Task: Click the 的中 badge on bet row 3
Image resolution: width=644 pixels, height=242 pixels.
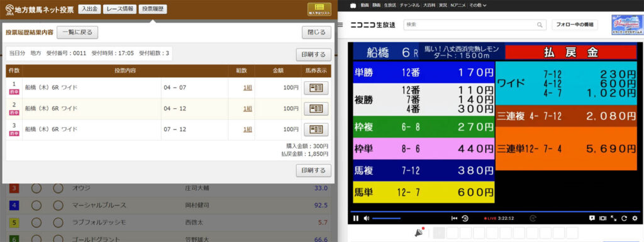Action: (14, 134)
